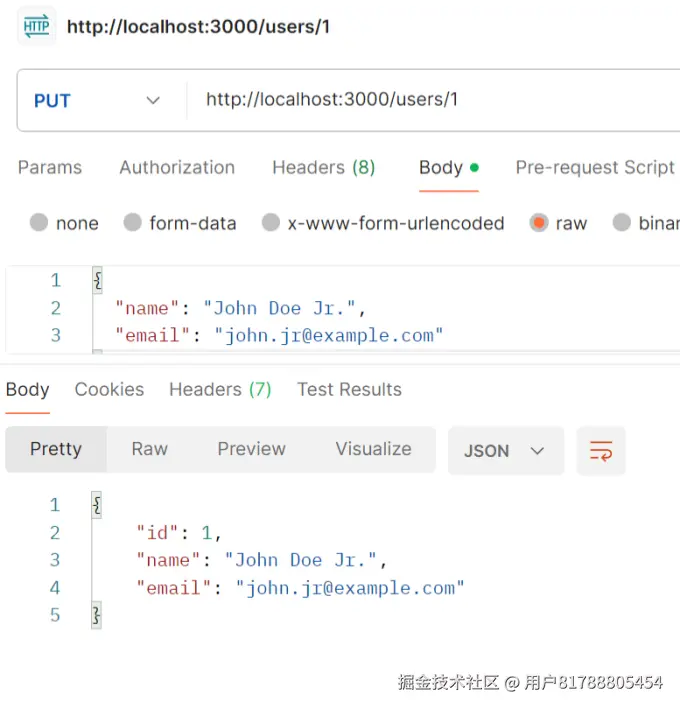Open request Headers (8) tab
This screenshot has width=681, height=710.
click(323, 167)
